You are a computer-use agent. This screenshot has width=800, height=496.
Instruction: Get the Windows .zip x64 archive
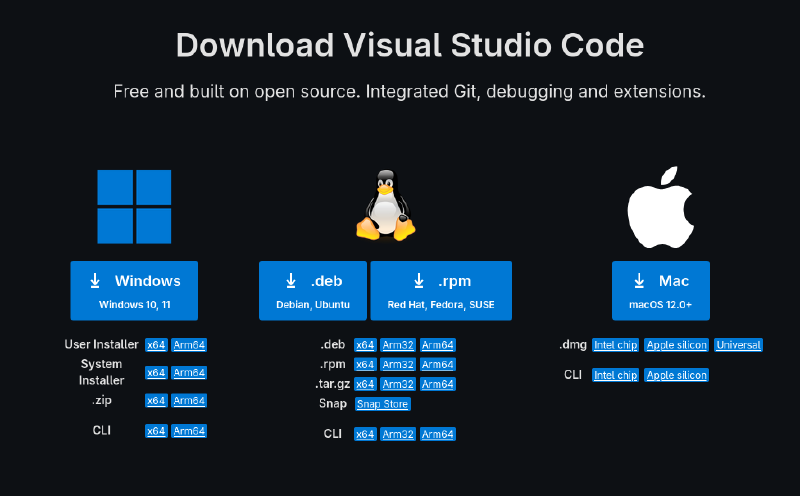pos(156,401)
